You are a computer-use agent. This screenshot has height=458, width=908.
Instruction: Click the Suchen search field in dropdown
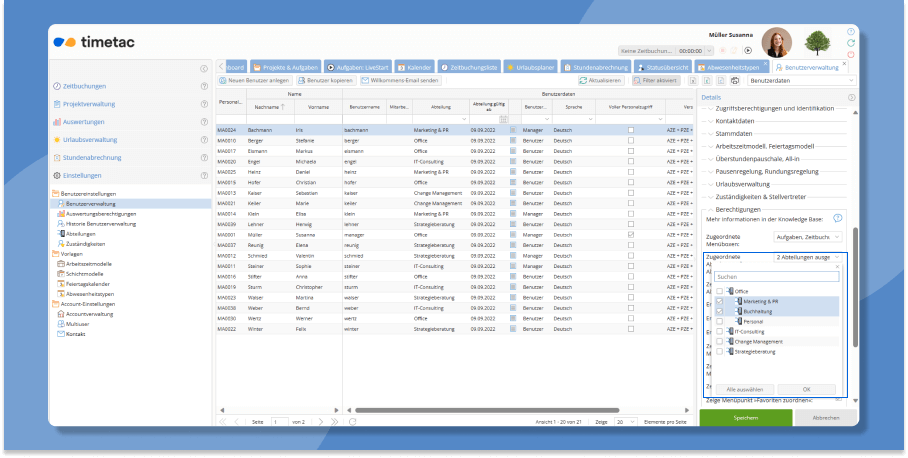(776, 276)
